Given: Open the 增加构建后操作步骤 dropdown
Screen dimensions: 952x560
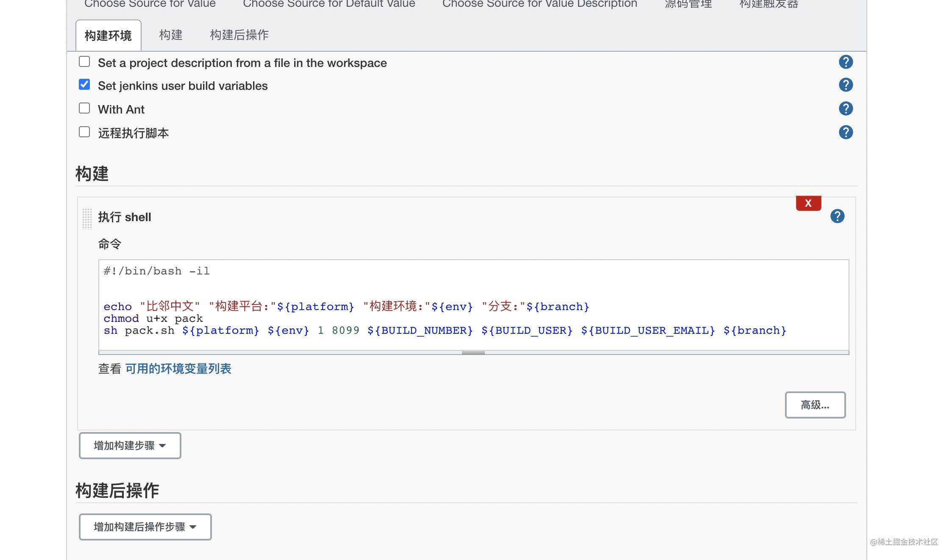Looking at the screenshot, I should point(145,527).
